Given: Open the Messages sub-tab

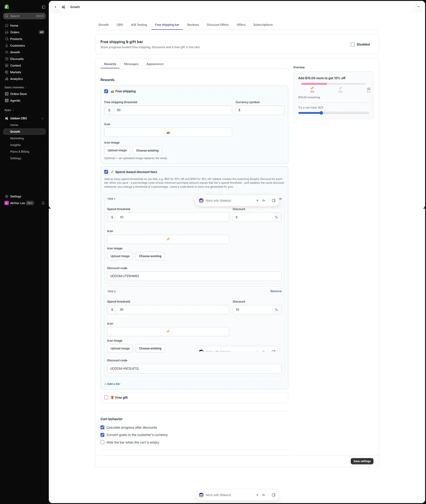Looking at the screenshot, I should click(x=131, y=64).
